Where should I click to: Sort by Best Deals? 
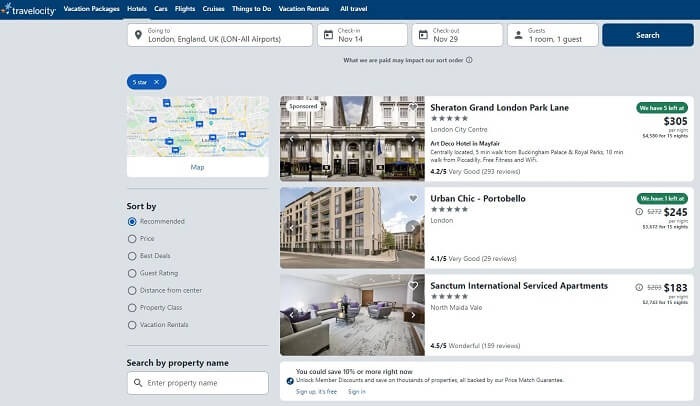(132, 256)
